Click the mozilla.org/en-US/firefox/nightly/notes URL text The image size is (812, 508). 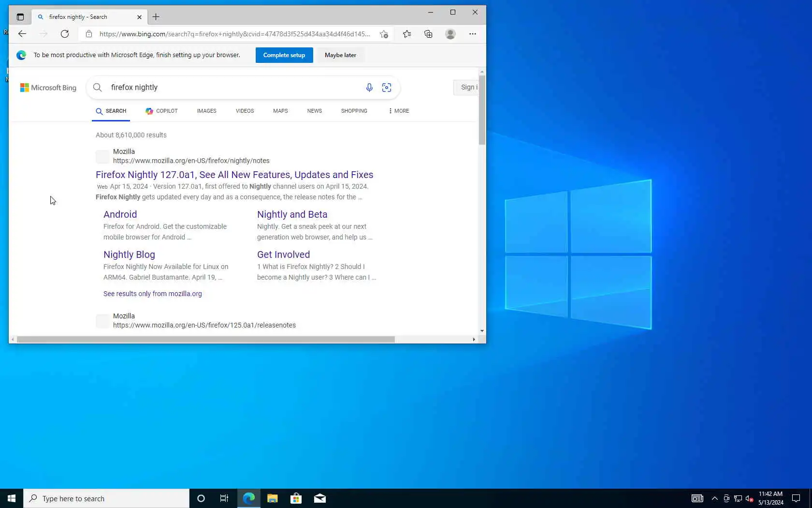(x=191, y=161)
